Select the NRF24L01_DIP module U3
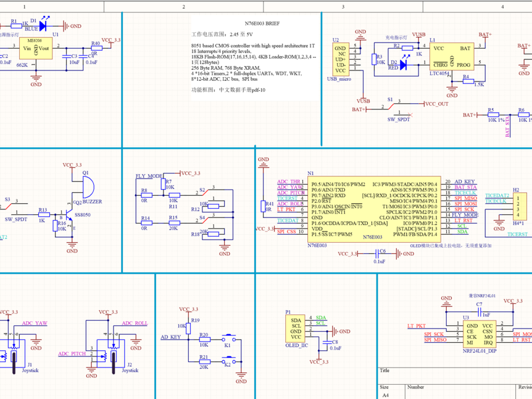Viewport: 532px width, 399px height. [480, 334]
